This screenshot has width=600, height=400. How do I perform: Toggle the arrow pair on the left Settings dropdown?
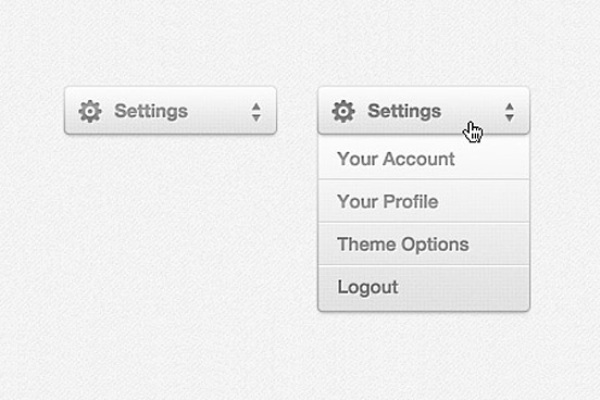pyautogui.click(x=256, y=111)
